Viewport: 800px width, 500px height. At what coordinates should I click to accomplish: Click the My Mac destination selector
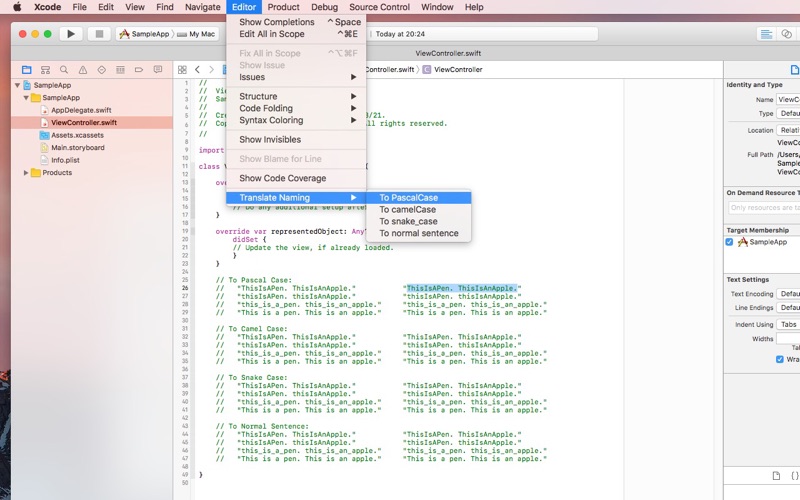196,34
